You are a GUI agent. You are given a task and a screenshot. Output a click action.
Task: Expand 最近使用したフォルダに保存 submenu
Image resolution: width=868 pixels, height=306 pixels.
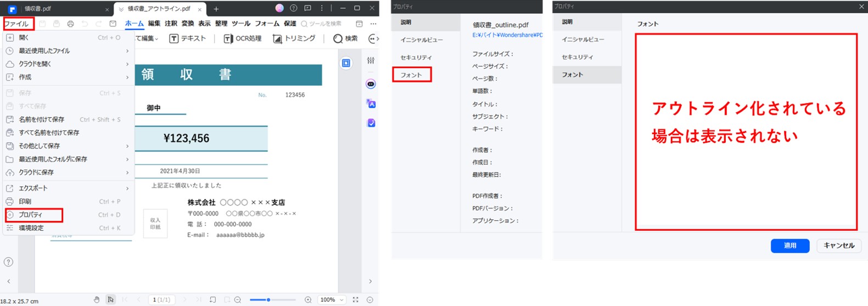(x=69, y=159)
